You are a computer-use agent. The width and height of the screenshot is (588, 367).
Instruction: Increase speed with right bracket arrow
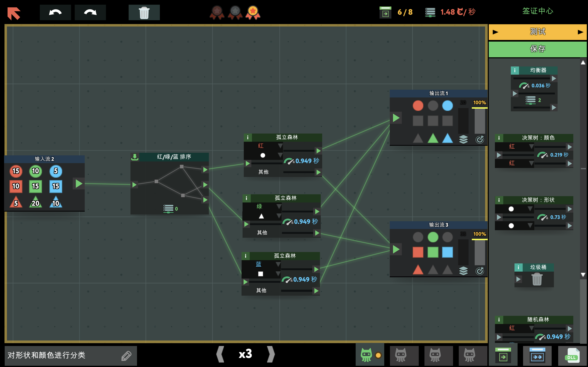271,354
